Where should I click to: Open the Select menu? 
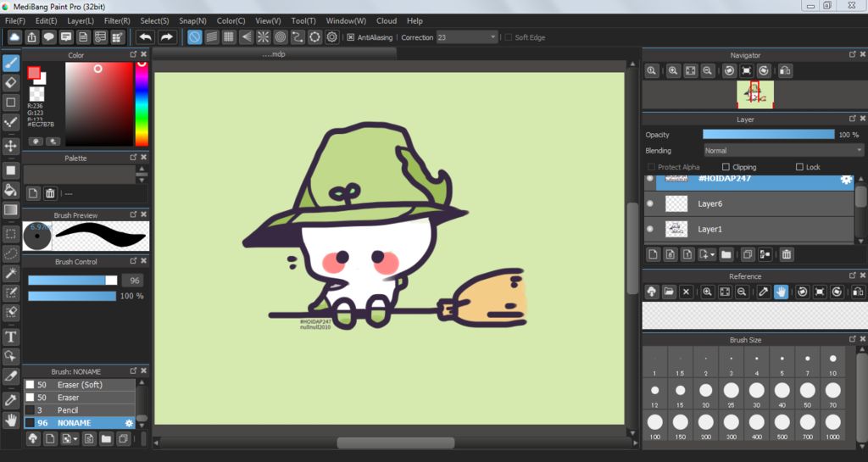tap(154, 21)
